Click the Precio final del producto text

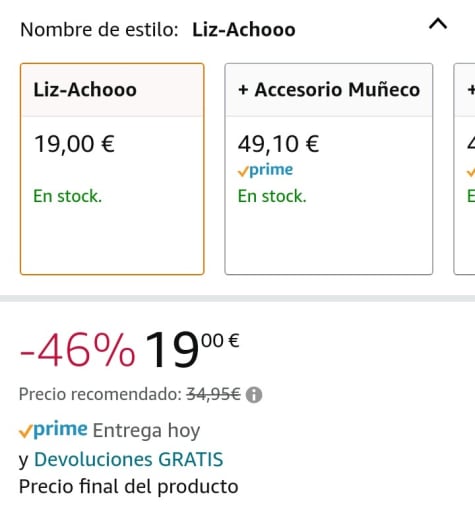point(129,487)
